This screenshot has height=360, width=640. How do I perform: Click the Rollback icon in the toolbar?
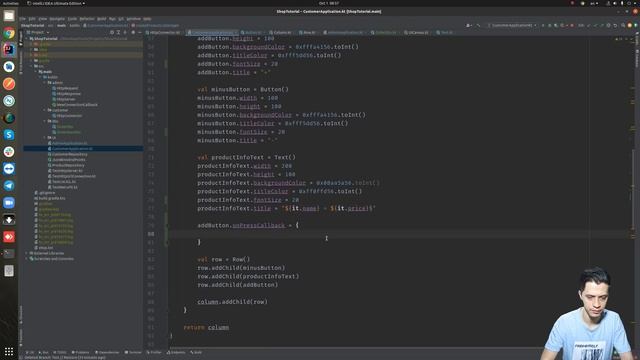tap(615, 25)
